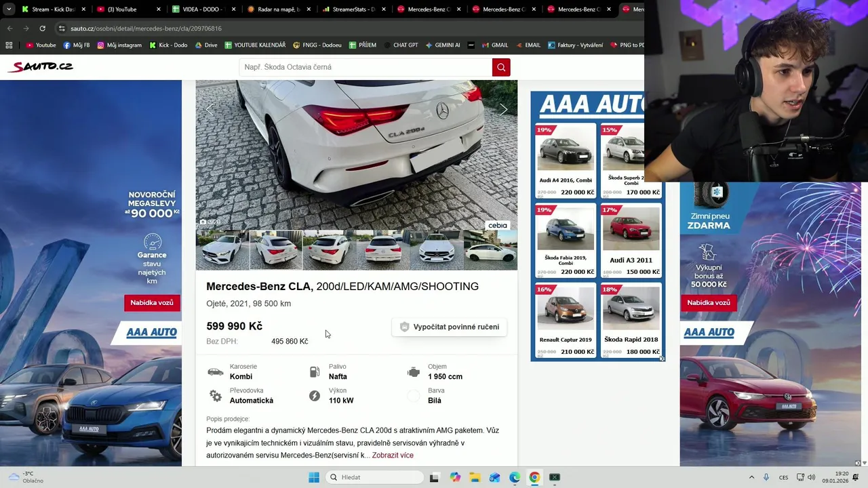Show next photo with right gallery arrow
The width and height of the screenshot is (868, 488).
[503, 110]
